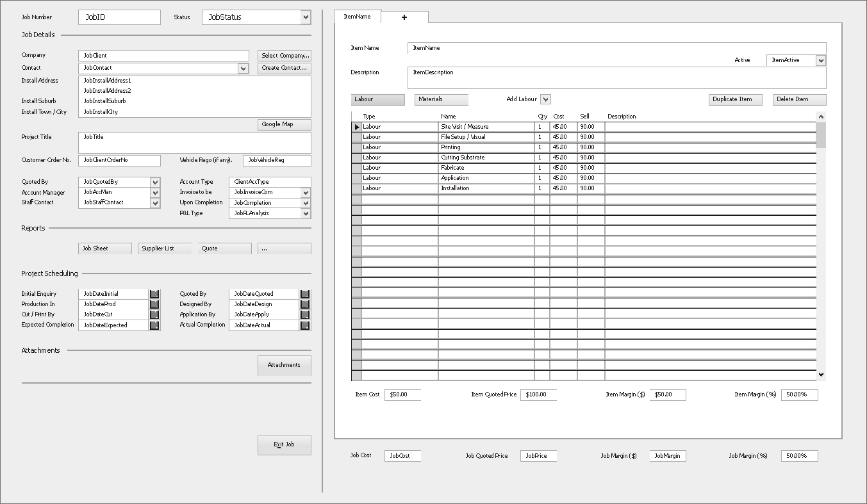867x504 pixels.
Task: Open the JobContact dropdown list
Action: click(243, 68)
